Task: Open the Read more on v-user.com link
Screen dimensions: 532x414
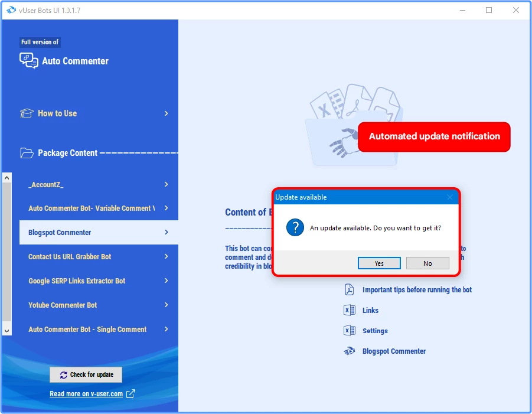Action: (86, 394)
